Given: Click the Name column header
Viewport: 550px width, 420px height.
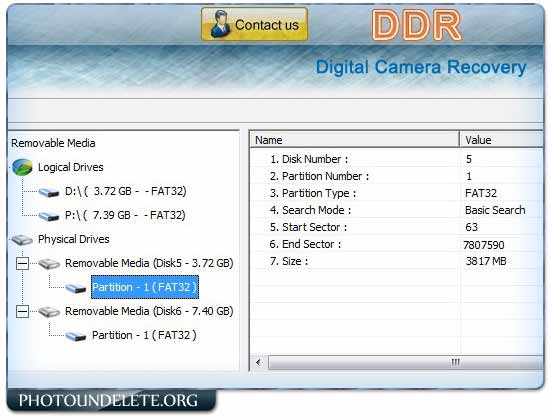Looking at the screenshot, I should pyautogui.click(x=355, y=140).
